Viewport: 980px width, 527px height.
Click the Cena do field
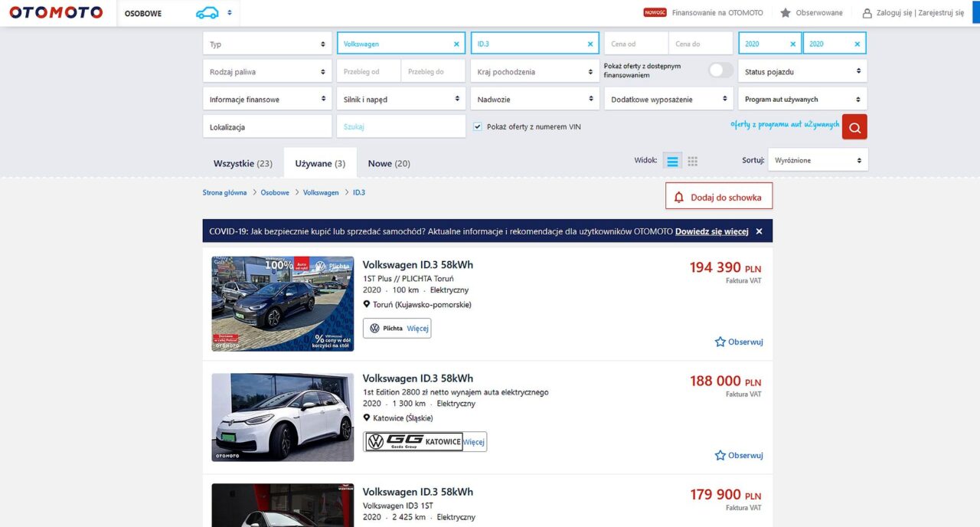pyautogui.click(x=701, y=44)
